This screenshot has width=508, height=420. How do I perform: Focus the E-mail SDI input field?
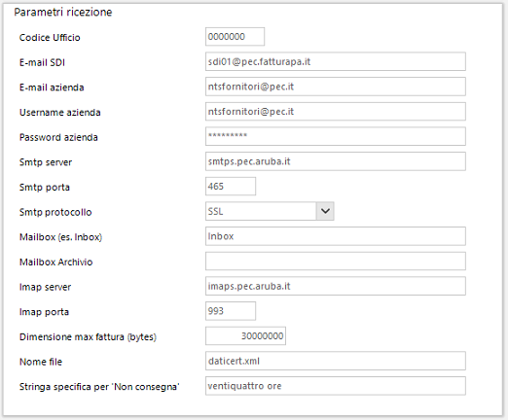pyautogui.click(x=336, y=61)
